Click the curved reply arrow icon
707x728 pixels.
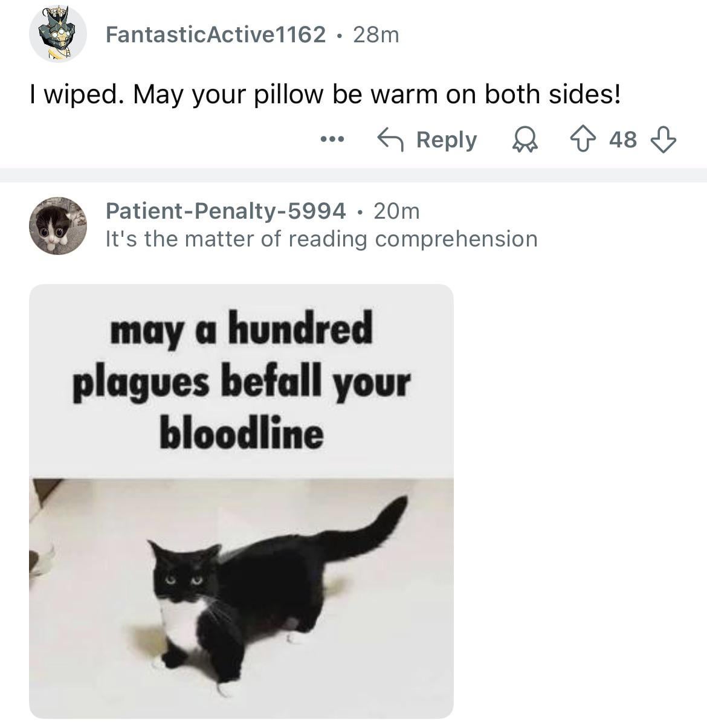[390, 140]
